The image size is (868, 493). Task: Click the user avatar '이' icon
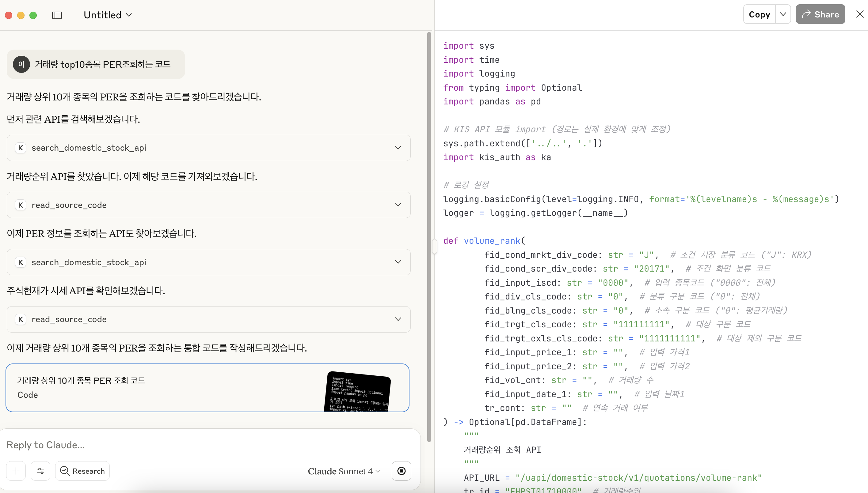tap(21, 64)
